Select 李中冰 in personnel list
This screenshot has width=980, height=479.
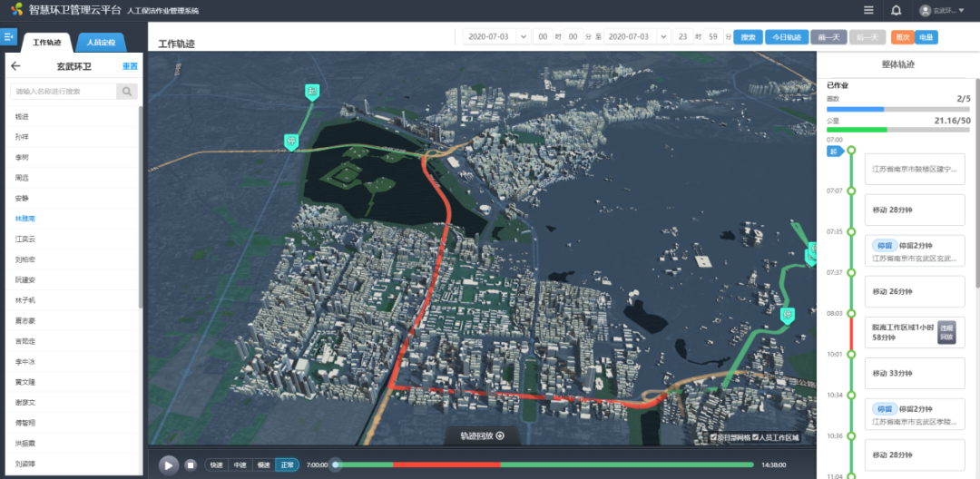pyautogui.click(x=73, y=361)
